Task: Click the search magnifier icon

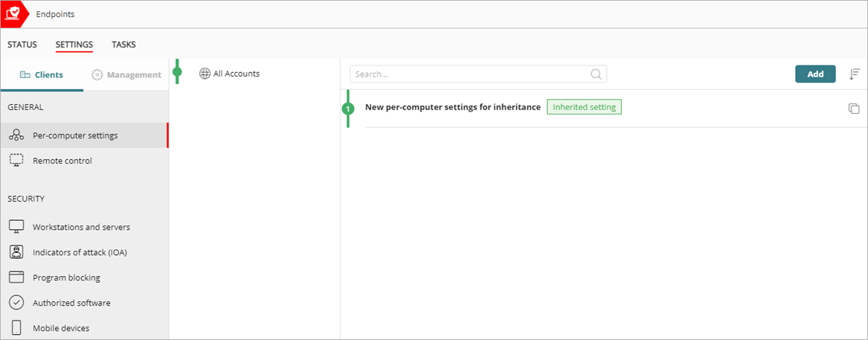Action: tap(596, 74)
